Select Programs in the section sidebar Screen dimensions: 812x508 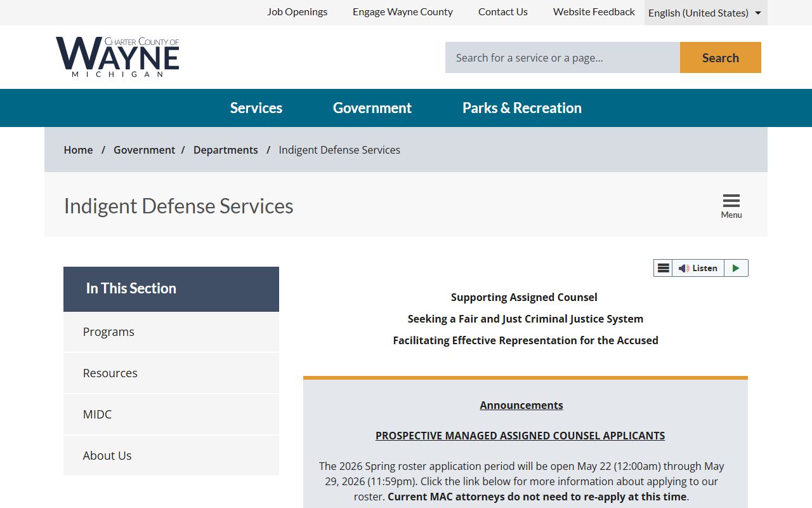click(x=171, y=332)
